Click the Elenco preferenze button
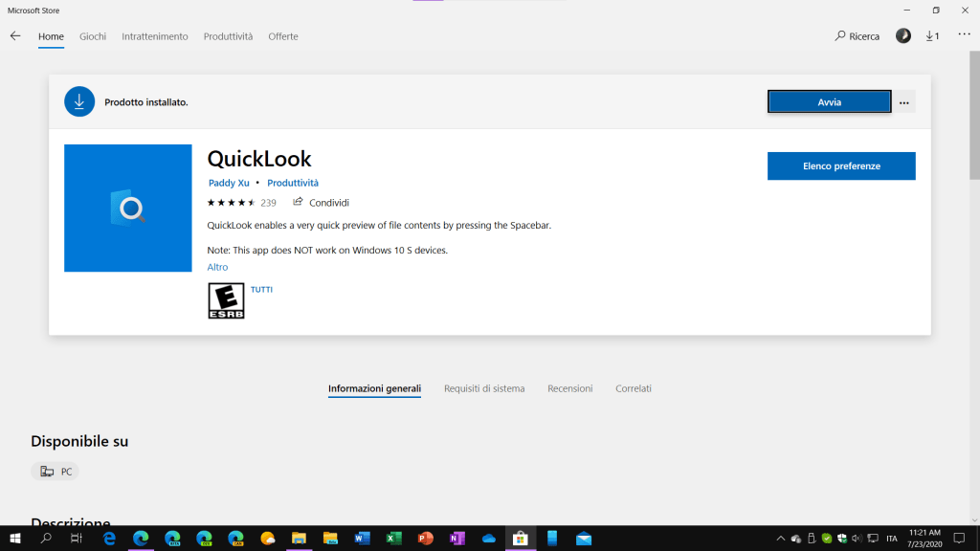This screenshot has height=551, width=980. (x=841, y=165)
